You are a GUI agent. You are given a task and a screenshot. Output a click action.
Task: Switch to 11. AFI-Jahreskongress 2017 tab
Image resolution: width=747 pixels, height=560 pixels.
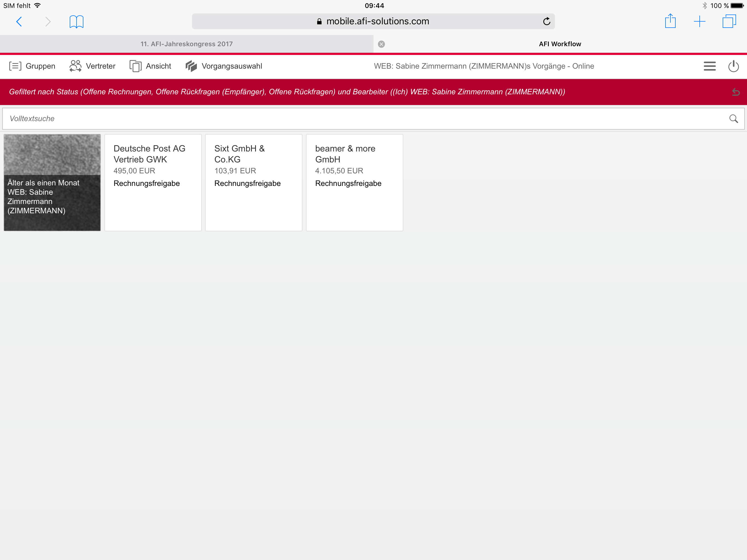186,44
